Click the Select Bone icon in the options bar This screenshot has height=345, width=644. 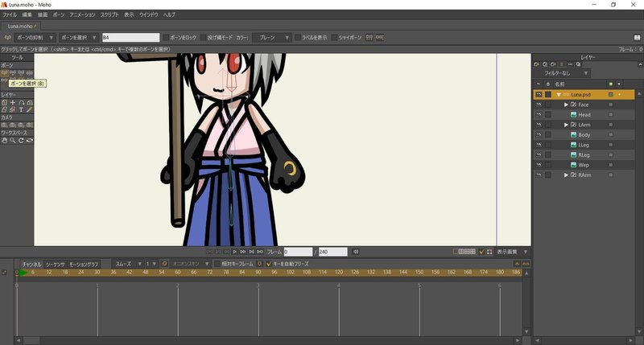[7, 37]
